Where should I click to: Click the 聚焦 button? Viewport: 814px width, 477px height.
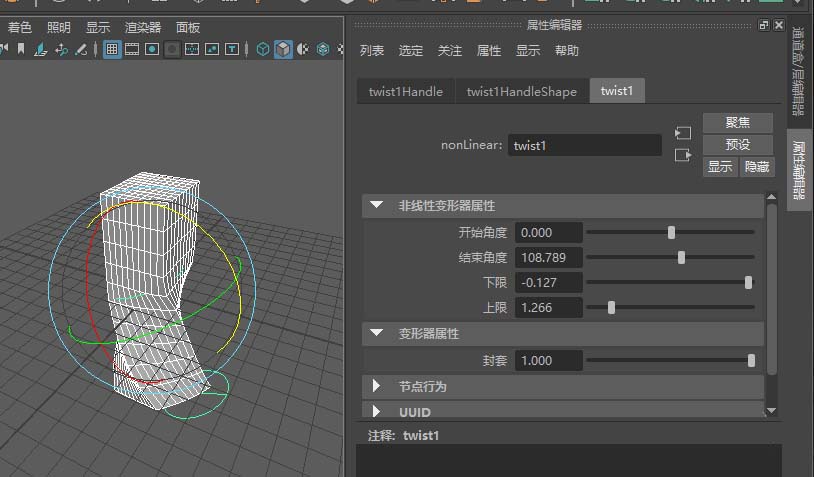click(738, 122)
